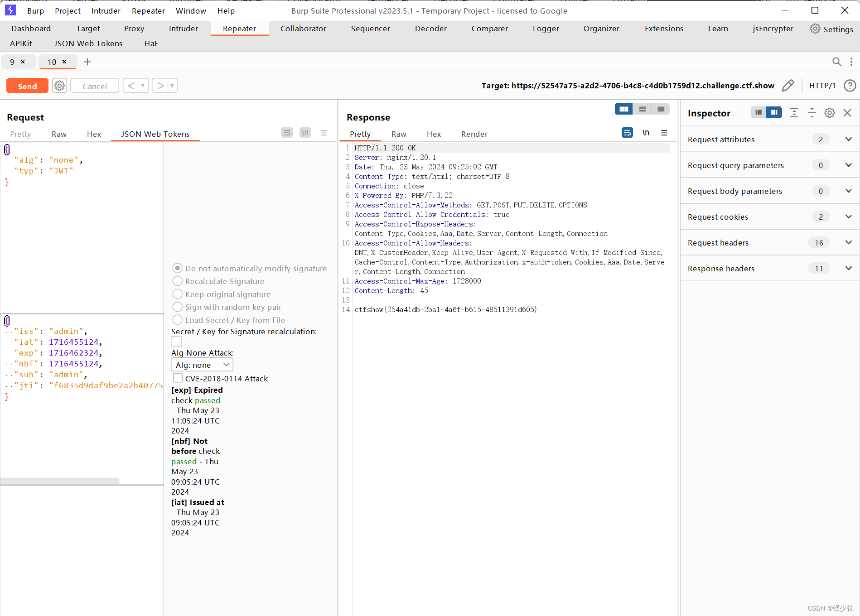The height and width of the screenshot is (616, 860).
Task: Dock Inspector to the right side
Action: tap(774, 112)
